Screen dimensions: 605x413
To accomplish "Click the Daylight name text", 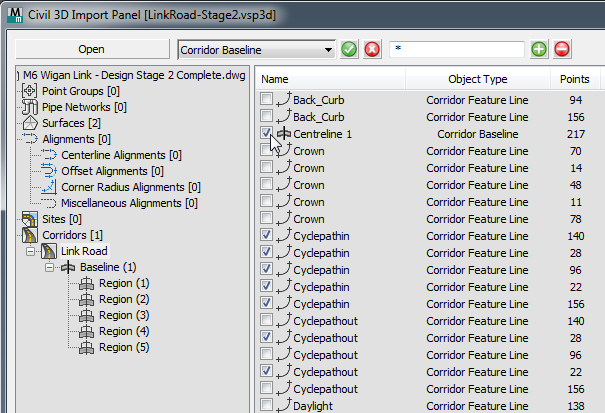I will click(313, 406).
